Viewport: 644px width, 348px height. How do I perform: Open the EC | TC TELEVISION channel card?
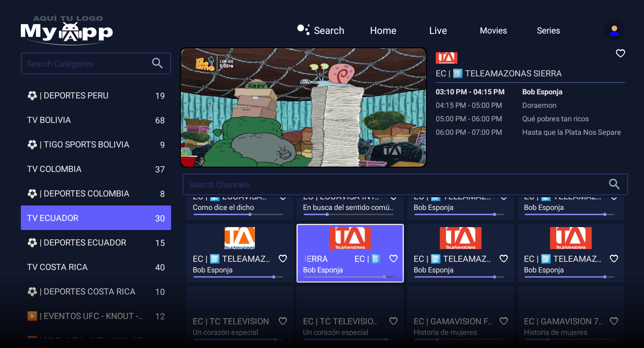[x=240, y=315]
